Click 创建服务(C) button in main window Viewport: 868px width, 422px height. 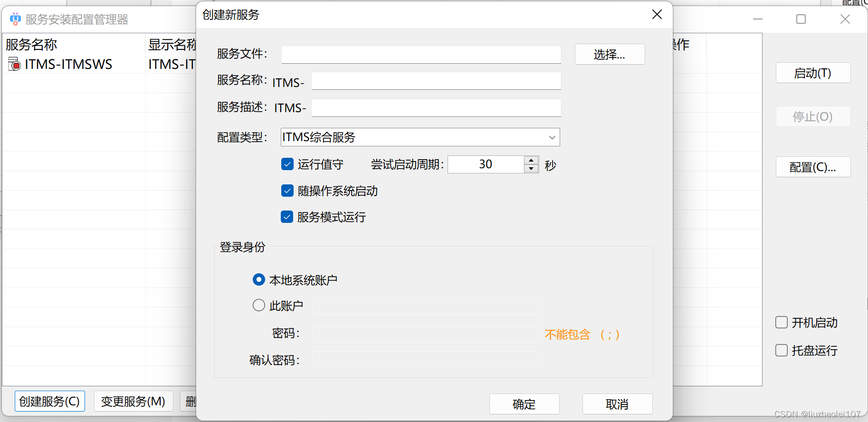[50, 401]
